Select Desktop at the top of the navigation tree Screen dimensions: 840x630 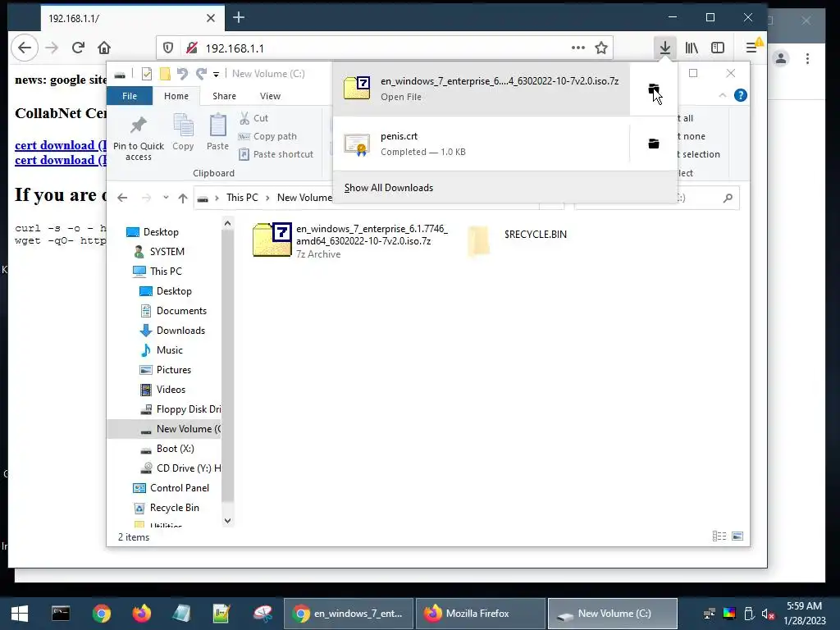click(152, 232)
